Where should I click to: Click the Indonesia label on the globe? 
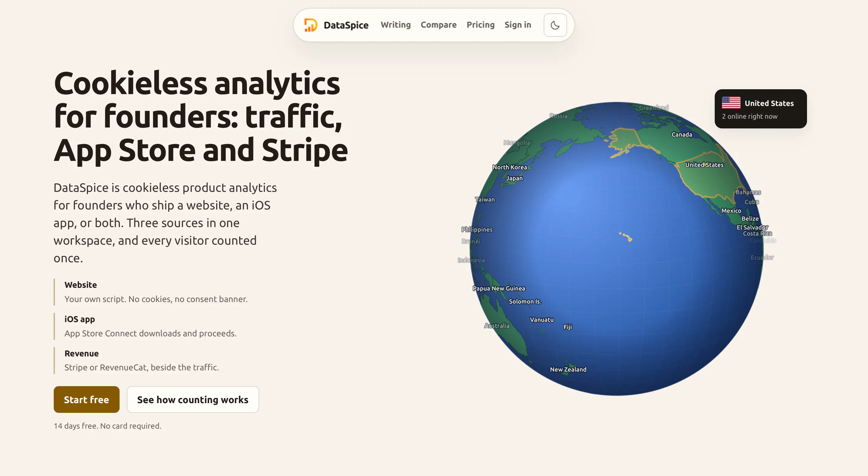(x=471, y=260)
